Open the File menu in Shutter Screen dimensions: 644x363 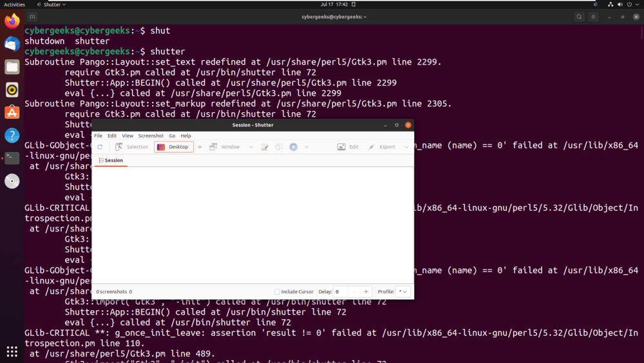(x=98, y=135)
